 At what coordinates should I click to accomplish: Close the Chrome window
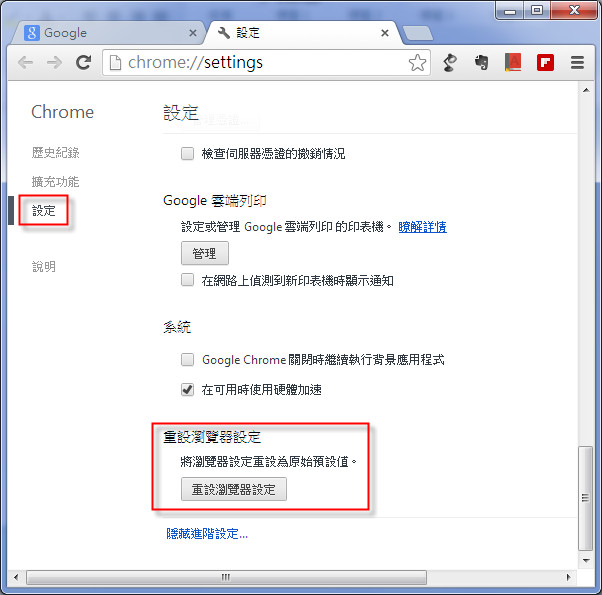(x=574, y=10)
